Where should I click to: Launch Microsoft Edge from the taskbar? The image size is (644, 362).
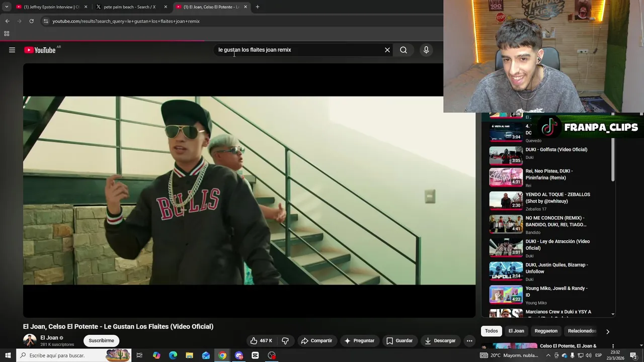point(173,355)
